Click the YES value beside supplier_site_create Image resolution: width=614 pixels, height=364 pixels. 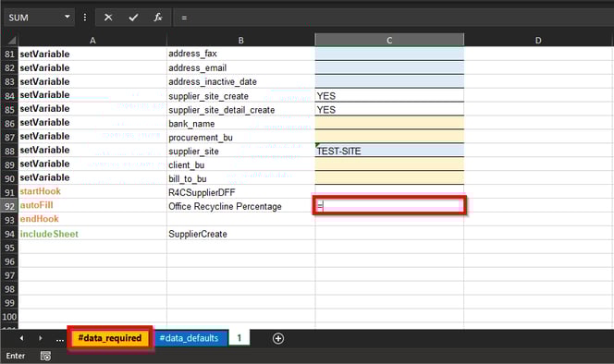(389, 96)
